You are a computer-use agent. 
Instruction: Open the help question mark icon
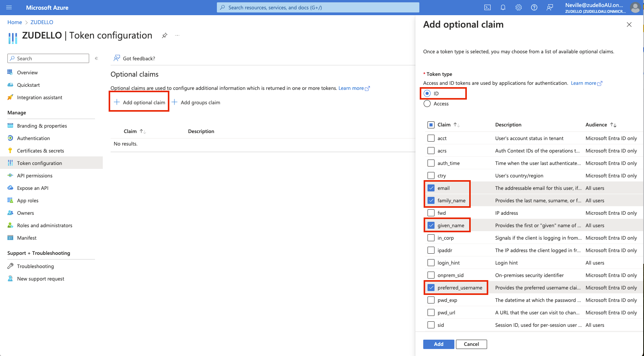coord(534,7)
